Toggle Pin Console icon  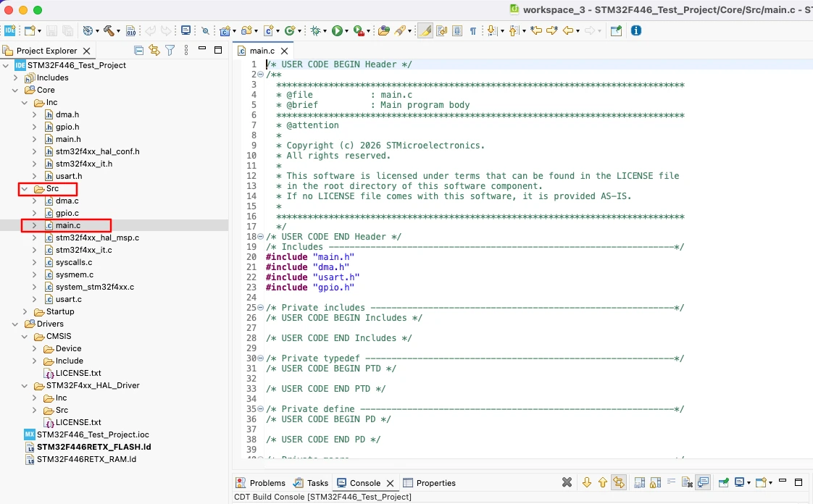pyautogui.click(x=723, y=482)
